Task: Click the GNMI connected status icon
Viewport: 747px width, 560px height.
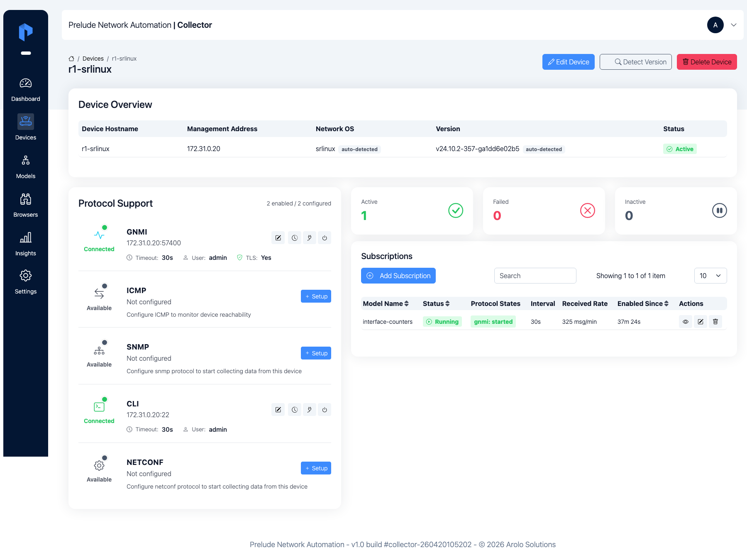Action: [x=99, y=235]
